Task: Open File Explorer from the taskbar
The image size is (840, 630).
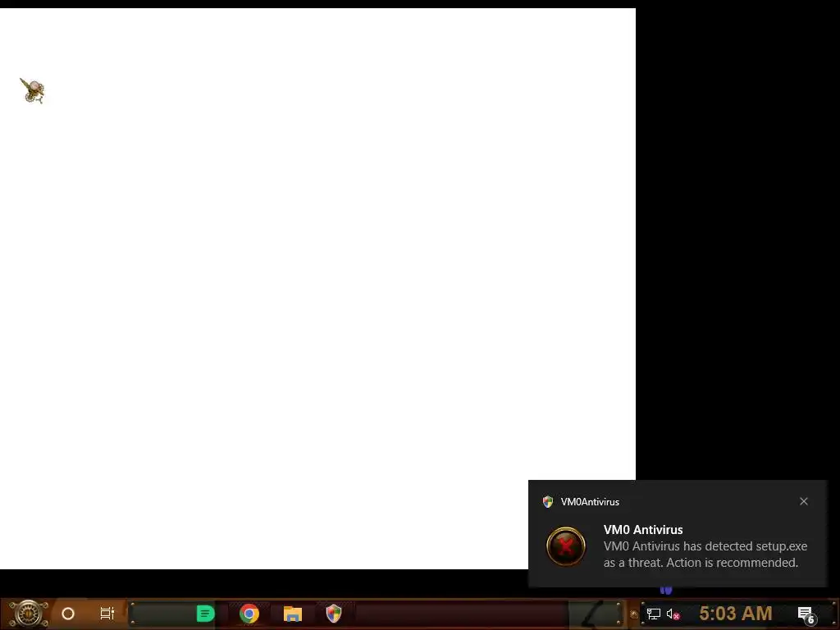Action: (293, 614)
